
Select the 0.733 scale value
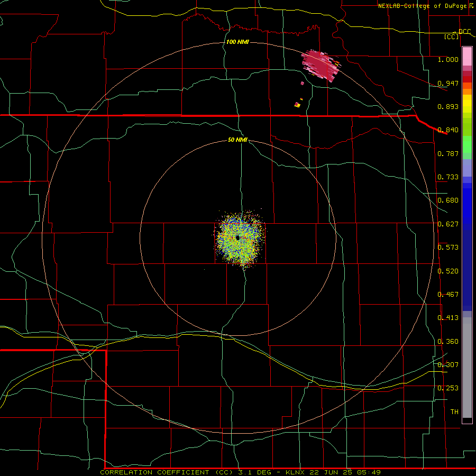(x=448, y=177)
